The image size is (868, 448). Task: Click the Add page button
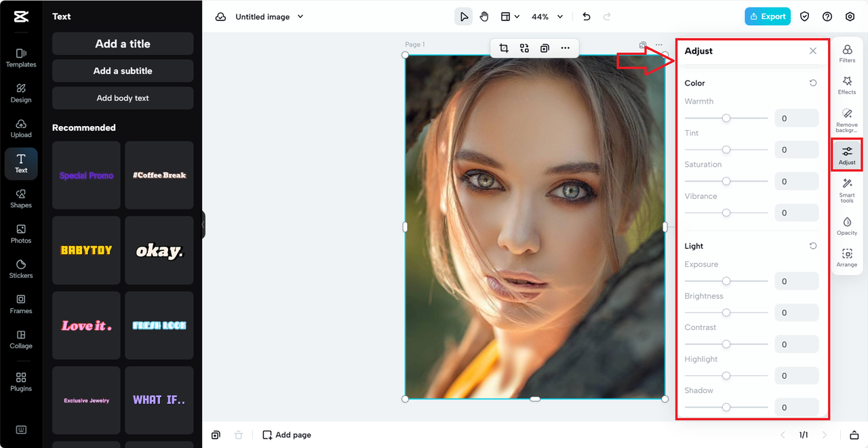(x=287, y=435)
